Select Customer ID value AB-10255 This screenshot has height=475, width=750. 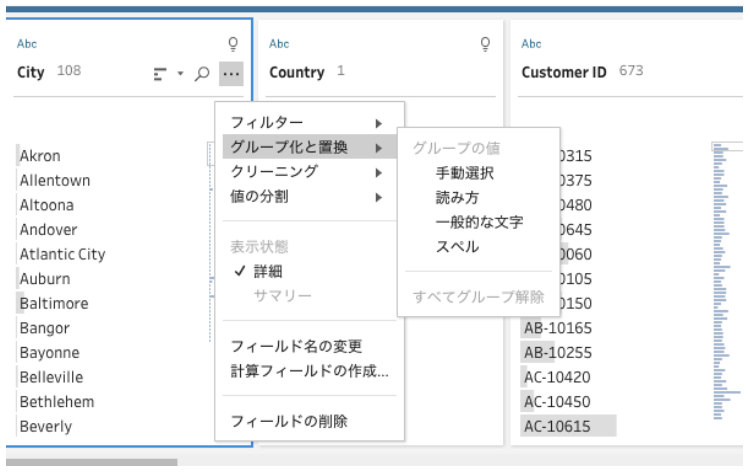point(558,353)
